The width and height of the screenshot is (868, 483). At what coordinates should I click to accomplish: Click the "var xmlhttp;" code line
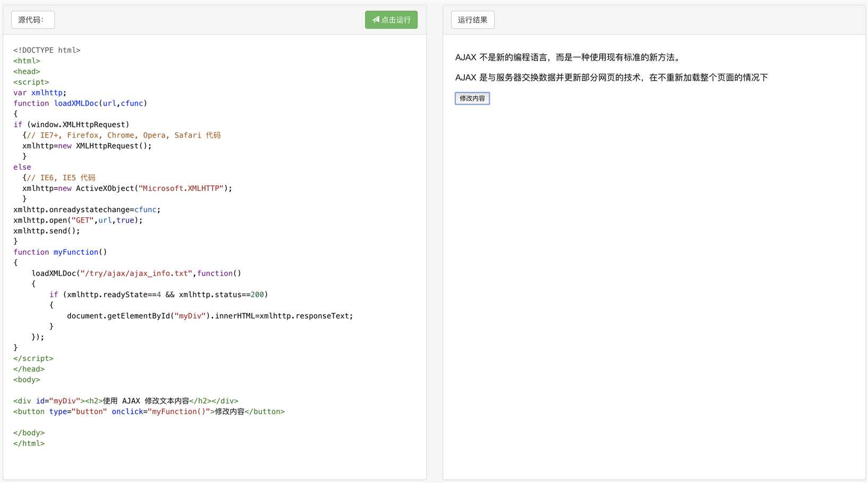(x=40, y=93)
